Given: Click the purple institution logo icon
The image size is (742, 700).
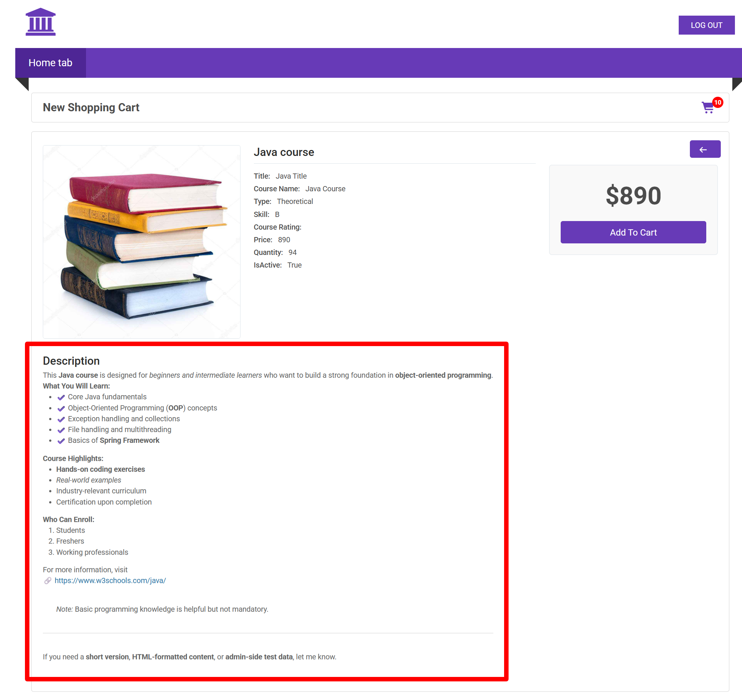Looking at the screenshot, I should pos(40,22).
